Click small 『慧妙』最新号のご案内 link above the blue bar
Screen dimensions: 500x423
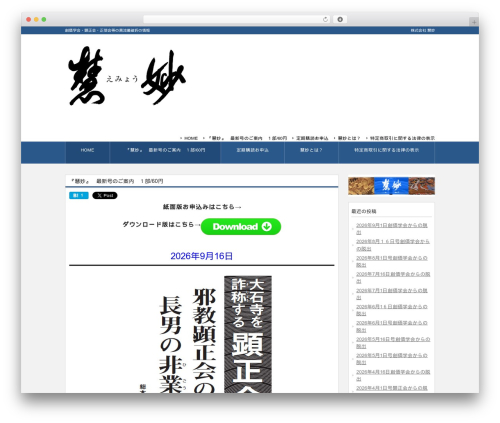point(247,138)
